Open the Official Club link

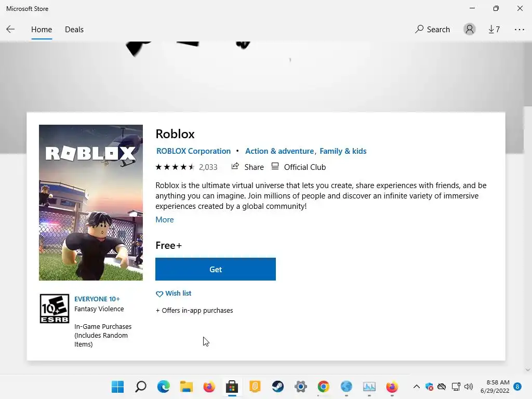tap(299, 167)
